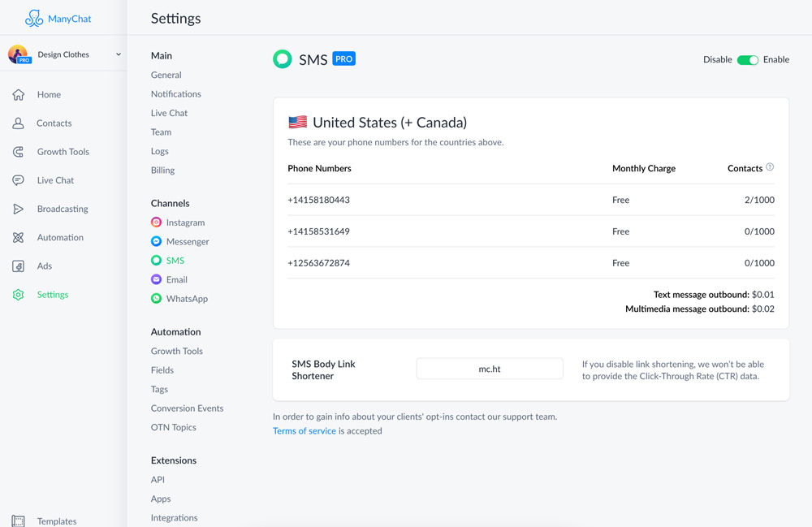This screenshot has height=527, width=812.
Task: Click the Design Clothes account avatar
Action: (x=18, y=54)
